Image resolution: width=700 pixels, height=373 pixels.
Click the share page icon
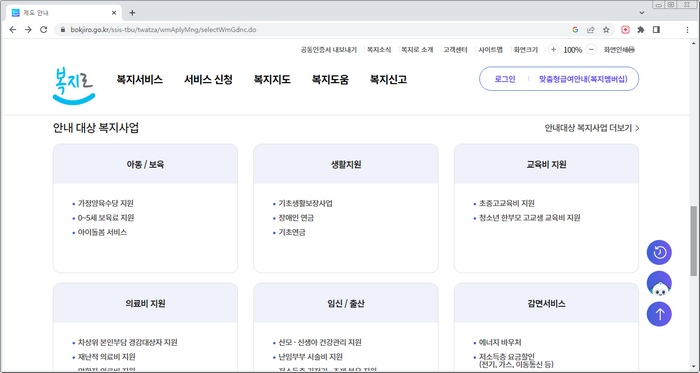coord(591,30)
